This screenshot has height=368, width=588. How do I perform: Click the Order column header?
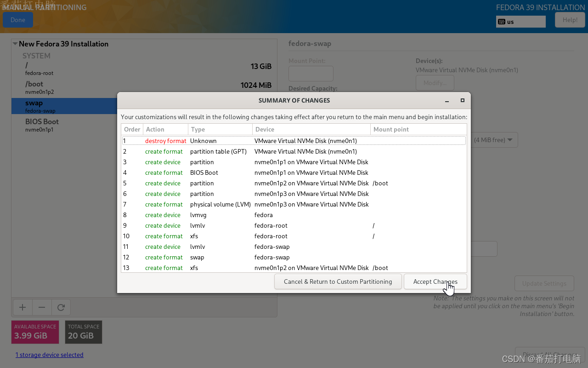tap(132, 129)
